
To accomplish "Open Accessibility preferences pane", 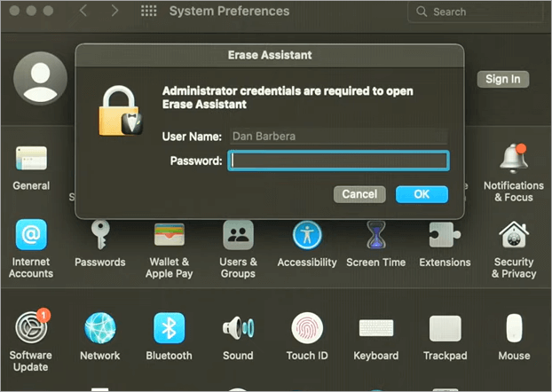I will point(307,235).
